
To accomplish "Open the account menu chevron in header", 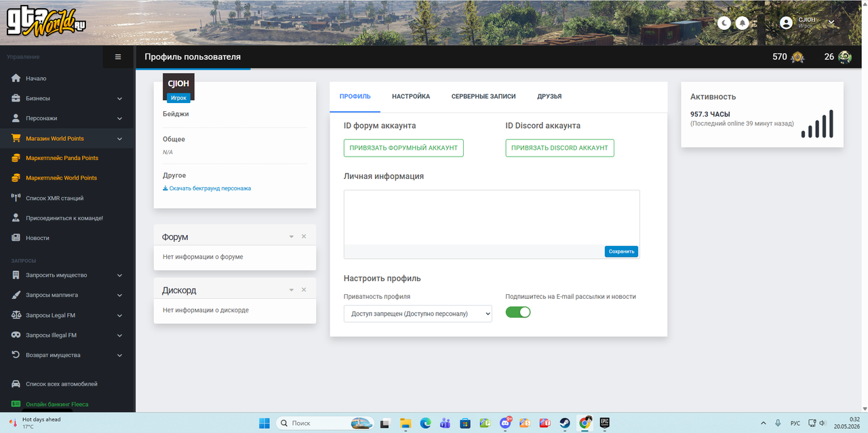I will pos(831,22).
